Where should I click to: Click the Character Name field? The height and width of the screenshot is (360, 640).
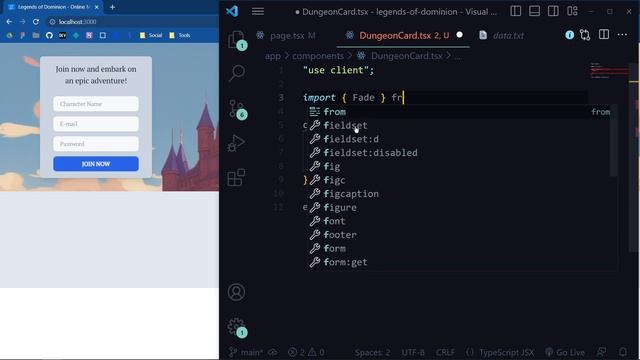[96, 104]
